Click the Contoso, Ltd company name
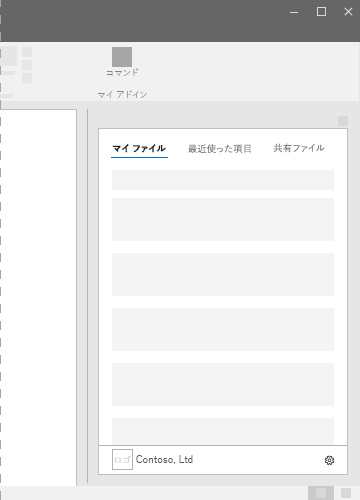Viewport: 360px width, 500px height. point(164,459)
